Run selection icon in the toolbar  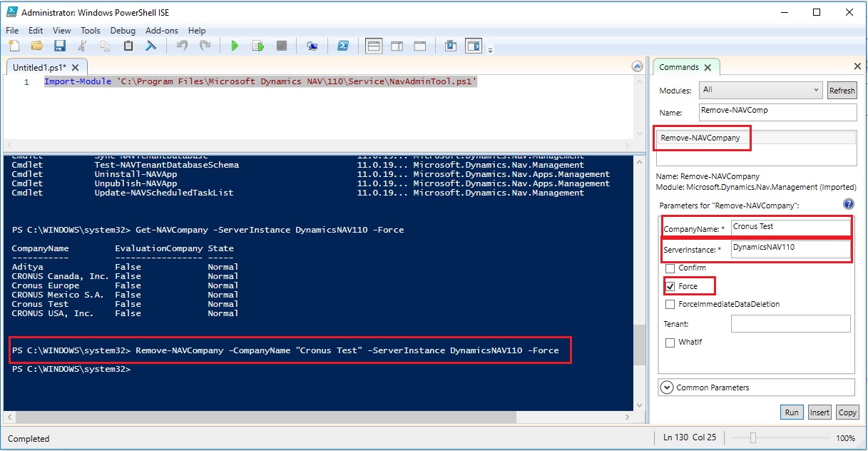(258, 46)
